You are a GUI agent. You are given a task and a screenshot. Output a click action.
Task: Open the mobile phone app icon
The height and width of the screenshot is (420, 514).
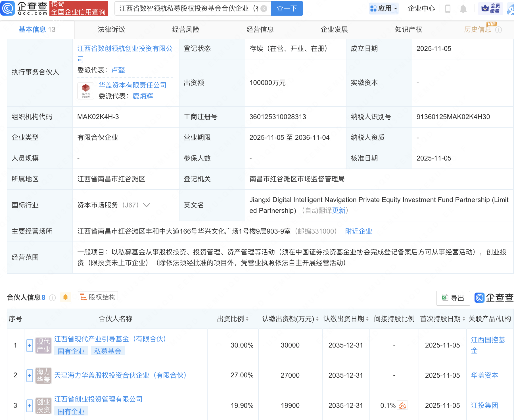point(448,9)
